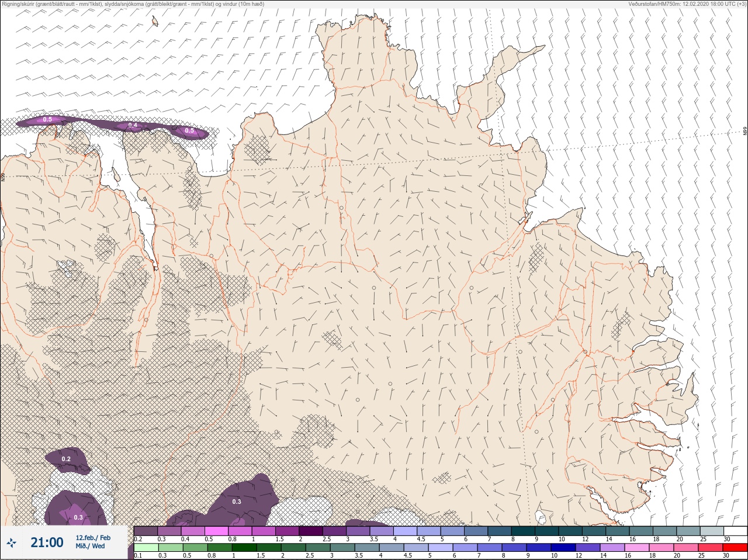Click the easternmost 0.5 value on northern band
This screenshot has width=748, height=560.
click(x=189, y=130)
